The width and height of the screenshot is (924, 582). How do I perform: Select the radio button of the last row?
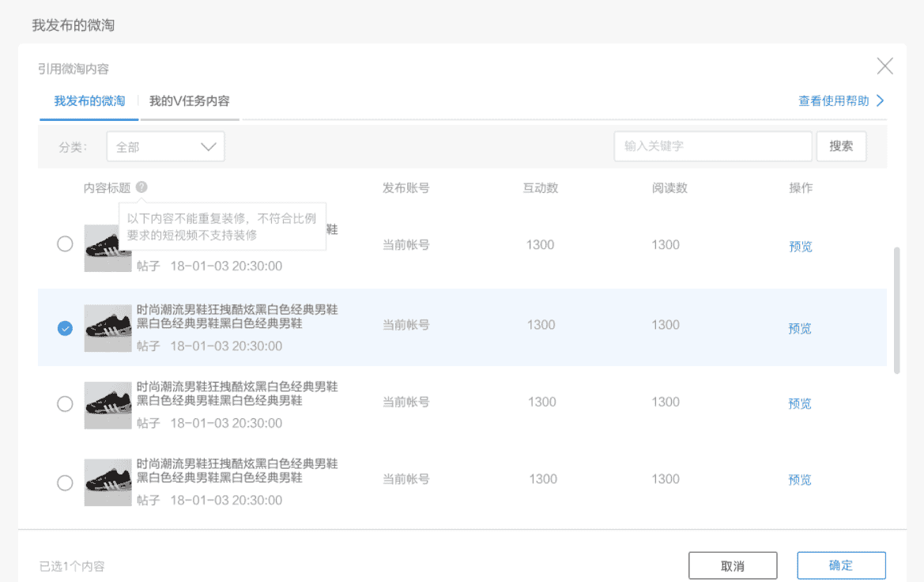(65, 482)
